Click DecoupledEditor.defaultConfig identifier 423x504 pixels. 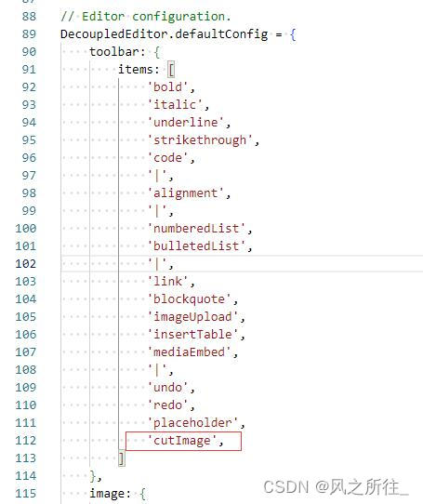(164, 34)
